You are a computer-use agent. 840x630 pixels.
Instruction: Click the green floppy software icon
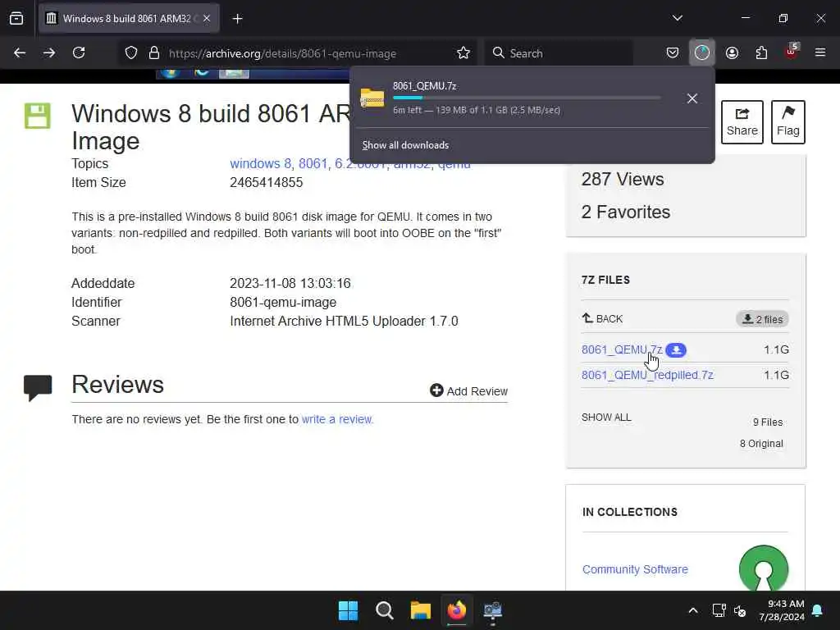point(38,116)
